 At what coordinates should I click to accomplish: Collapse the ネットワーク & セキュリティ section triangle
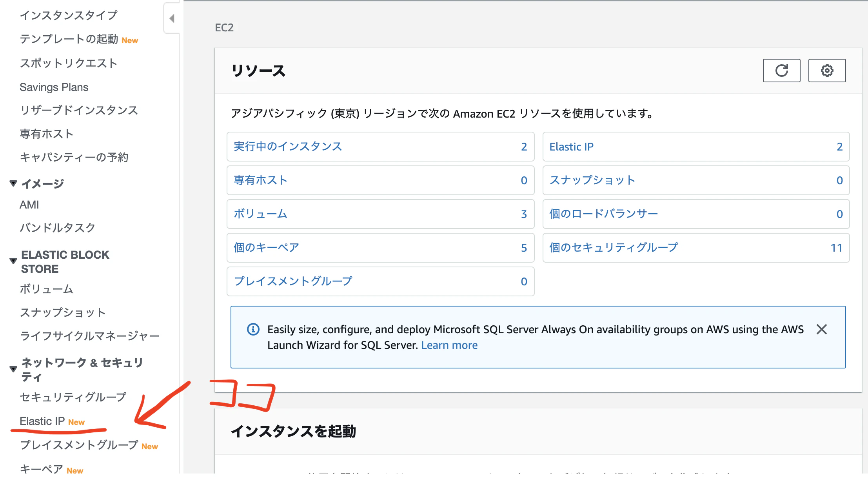(13, 369)
